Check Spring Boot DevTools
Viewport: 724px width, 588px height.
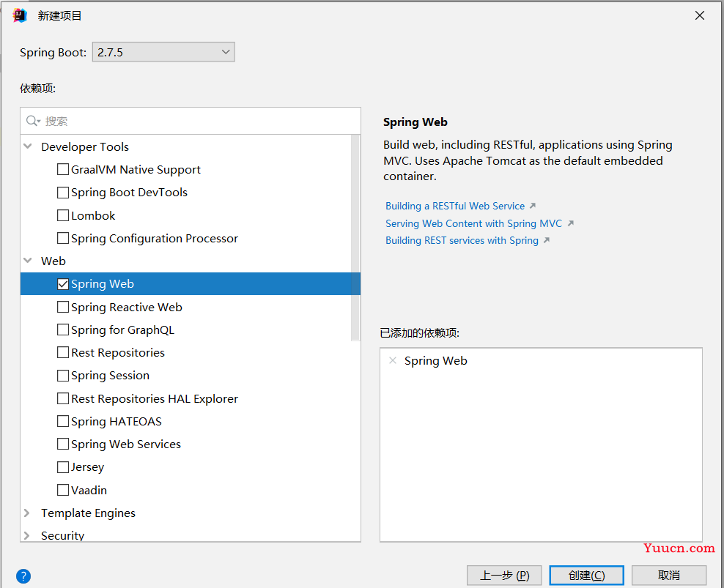(63, 193)
